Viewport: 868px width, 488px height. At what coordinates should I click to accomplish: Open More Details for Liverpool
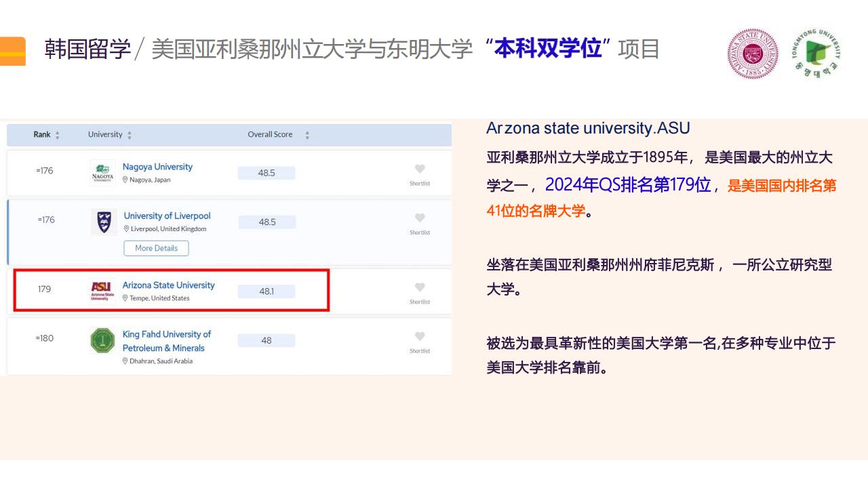click(x=156, y=248)
